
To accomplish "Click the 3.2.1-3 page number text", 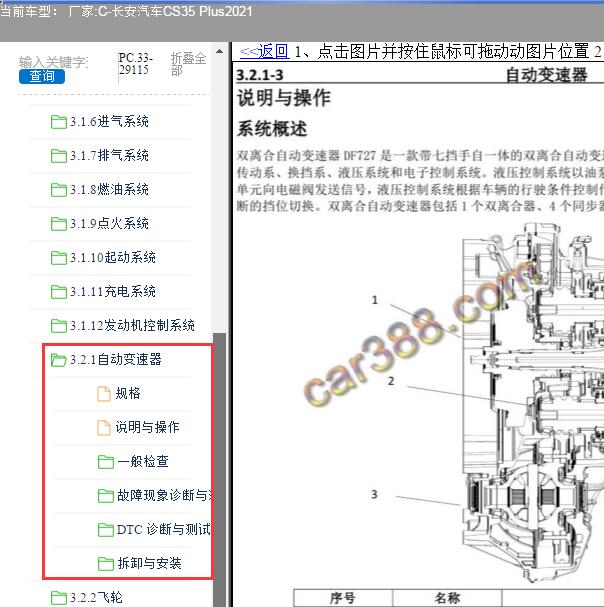I will click(x=260, y=75).
